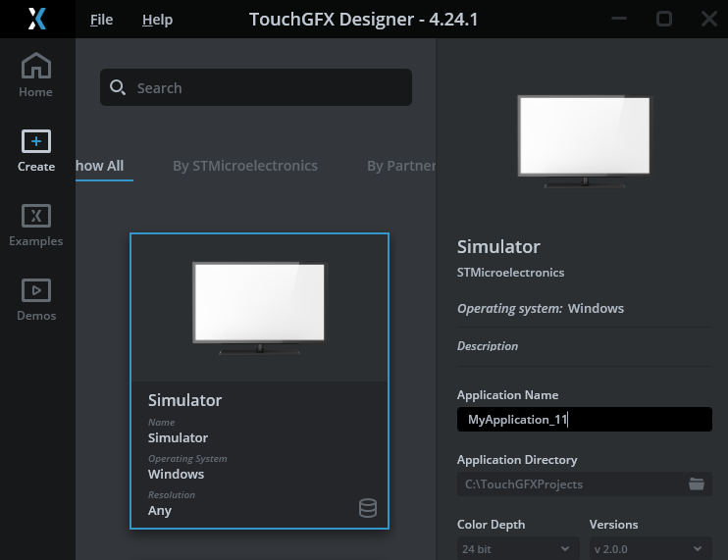Screen dimensions: 728x560
Task: Click the Simulator preview image in details
Action: [584, 137]
